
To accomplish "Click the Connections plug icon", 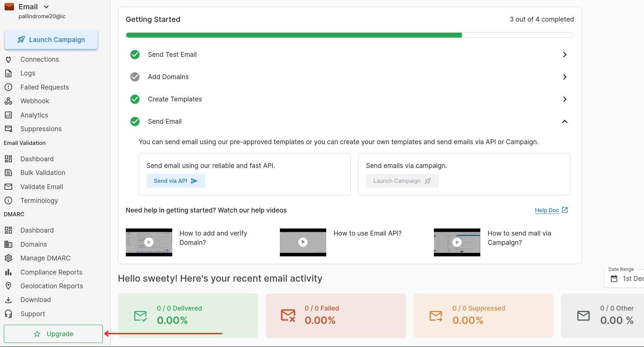I will coord(8,59).
